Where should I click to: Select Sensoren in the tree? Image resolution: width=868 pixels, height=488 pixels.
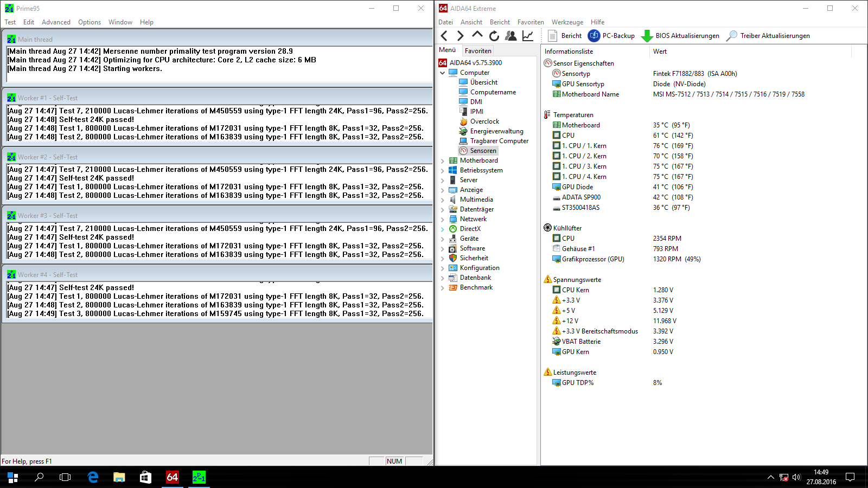coord(483,151)
